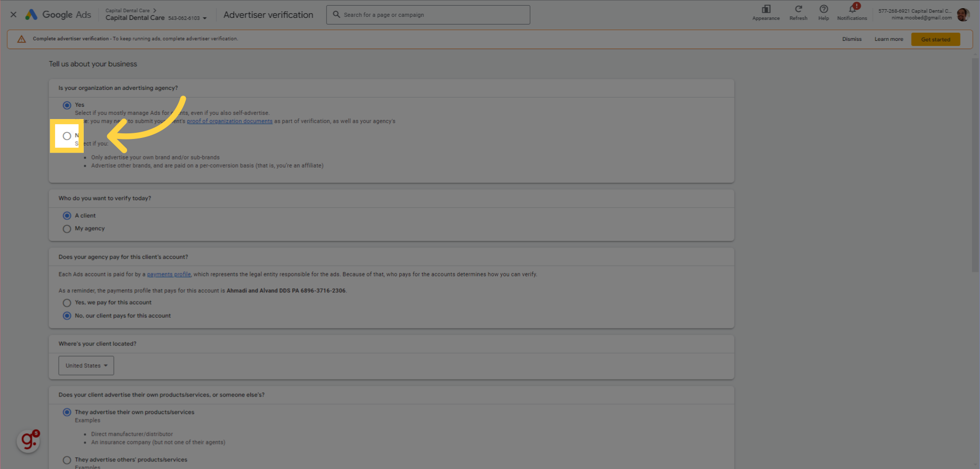The width and height of the screenshot is (980, 469).
Task: Select They advertise others' products/services
Action: pos(67,460)
